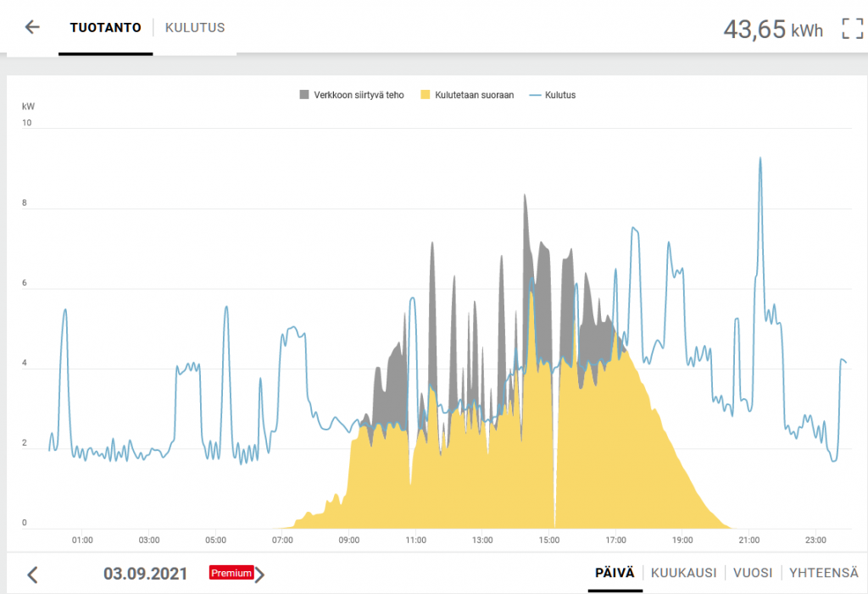Select the KUUKAUSI view
The width and height of the screenshot is (868, 594).
[682, 573]
